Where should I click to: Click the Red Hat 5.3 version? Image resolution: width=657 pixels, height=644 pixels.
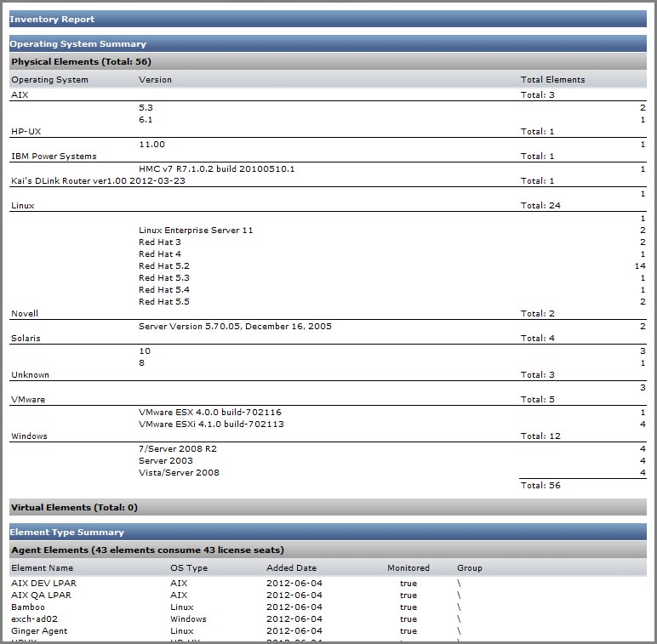coord(164,278)
